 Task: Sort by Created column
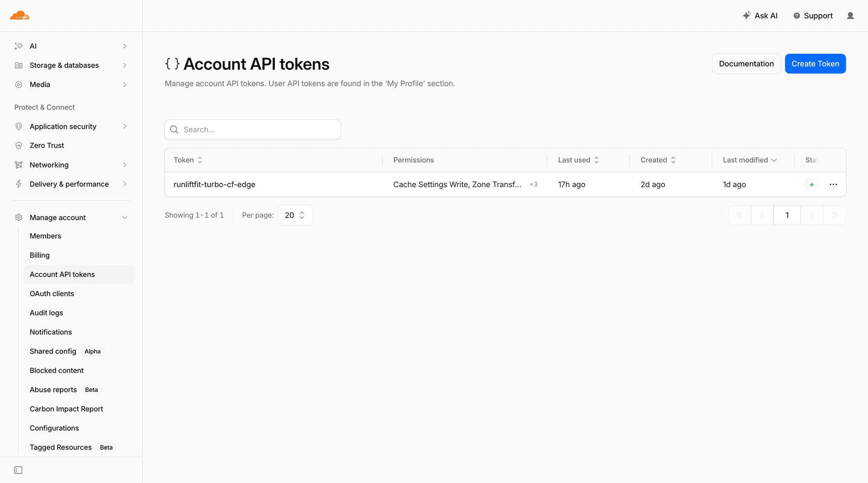click(x=658, y=160)
